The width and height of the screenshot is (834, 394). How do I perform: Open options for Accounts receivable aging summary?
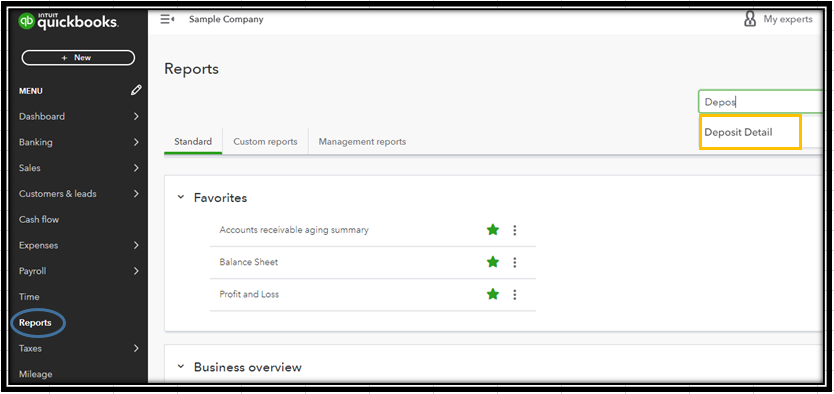[514, 230]
